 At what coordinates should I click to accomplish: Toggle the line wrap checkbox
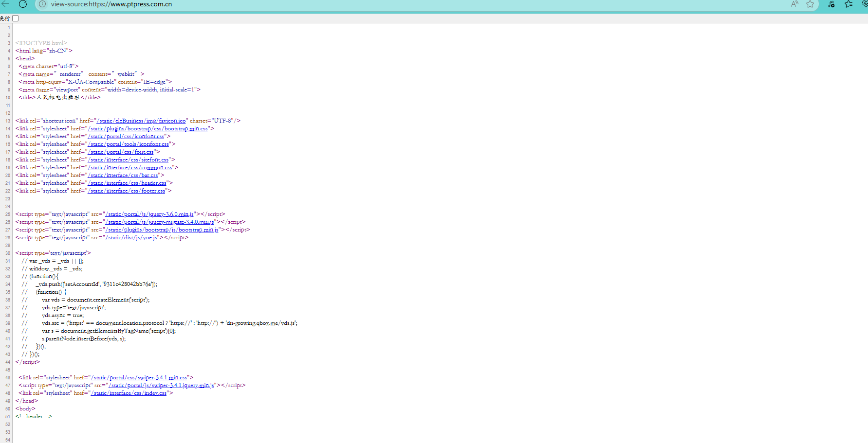point(16,18)
